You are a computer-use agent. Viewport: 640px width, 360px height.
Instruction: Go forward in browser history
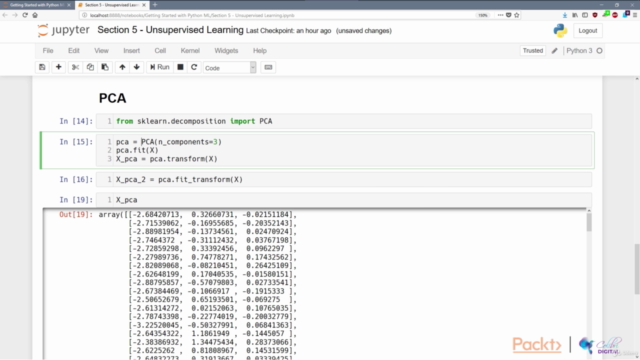coord(15,15)
